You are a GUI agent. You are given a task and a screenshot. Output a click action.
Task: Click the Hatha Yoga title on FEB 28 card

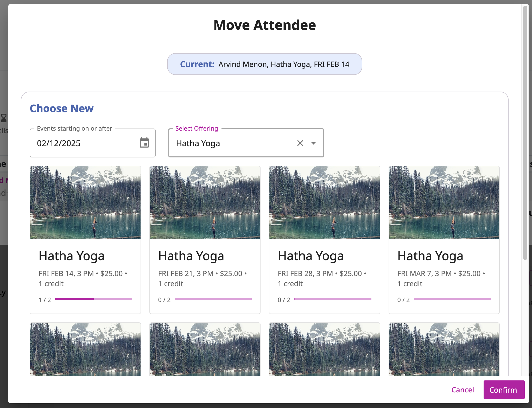(x=311, y=256)
